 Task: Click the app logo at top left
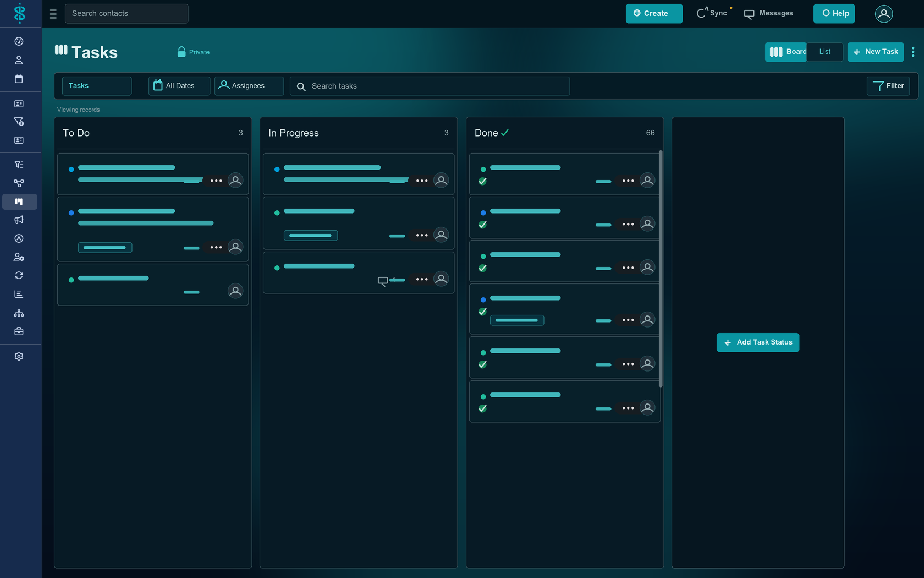(x=20, y=13)
